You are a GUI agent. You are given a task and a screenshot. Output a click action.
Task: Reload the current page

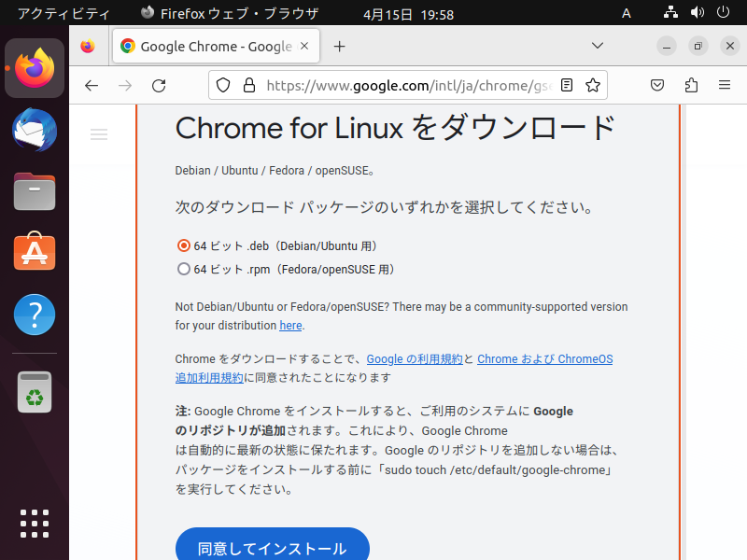159,86
